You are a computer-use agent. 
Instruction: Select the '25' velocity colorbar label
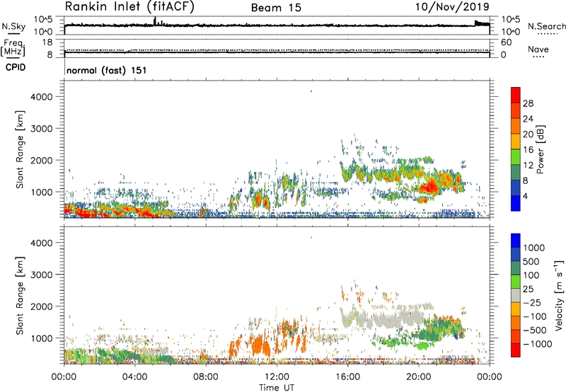point(528,289)
